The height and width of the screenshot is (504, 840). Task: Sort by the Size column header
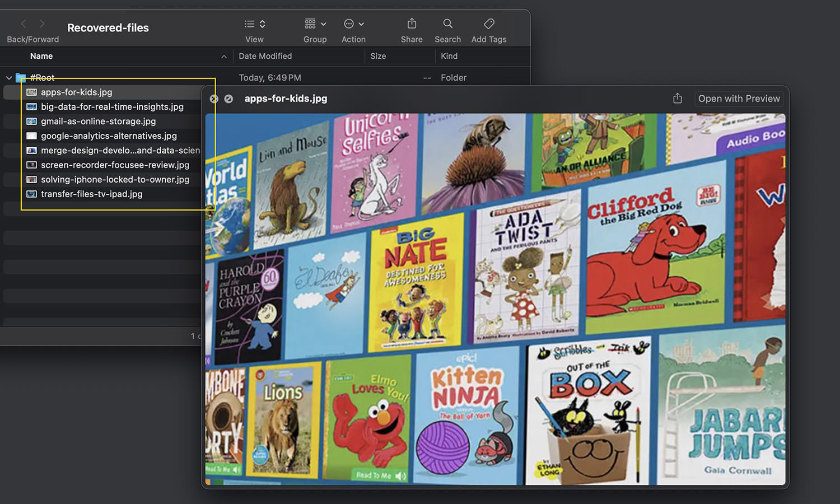pyautogui.click(x=378, y=56)
